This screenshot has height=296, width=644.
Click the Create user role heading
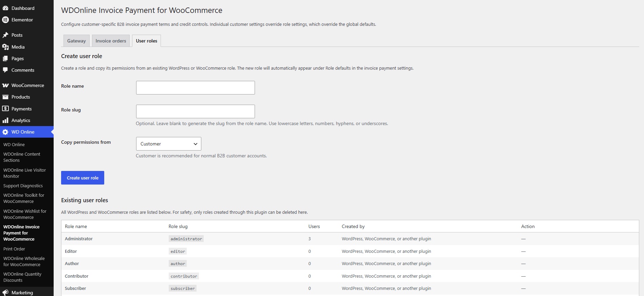[81, 56]
